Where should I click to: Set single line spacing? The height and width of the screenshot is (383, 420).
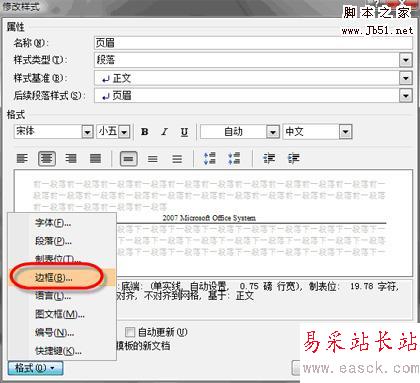tap(128, 159)
